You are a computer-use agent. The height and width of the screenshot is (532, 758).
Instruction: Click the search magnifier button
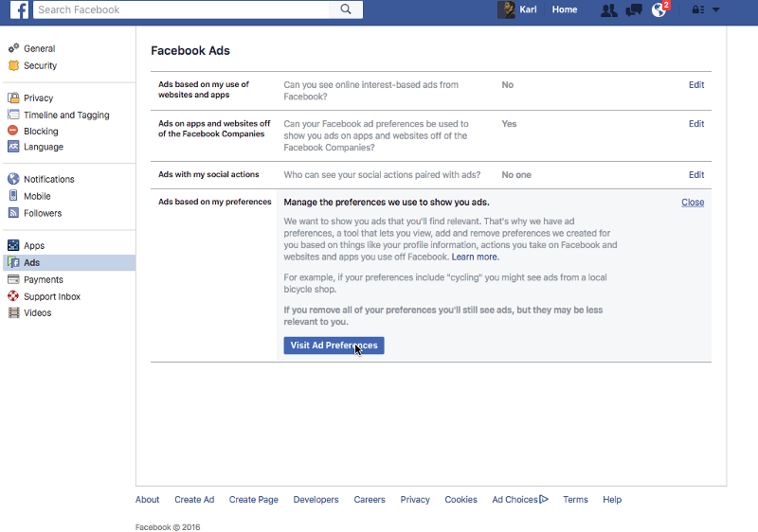point(346,9)
